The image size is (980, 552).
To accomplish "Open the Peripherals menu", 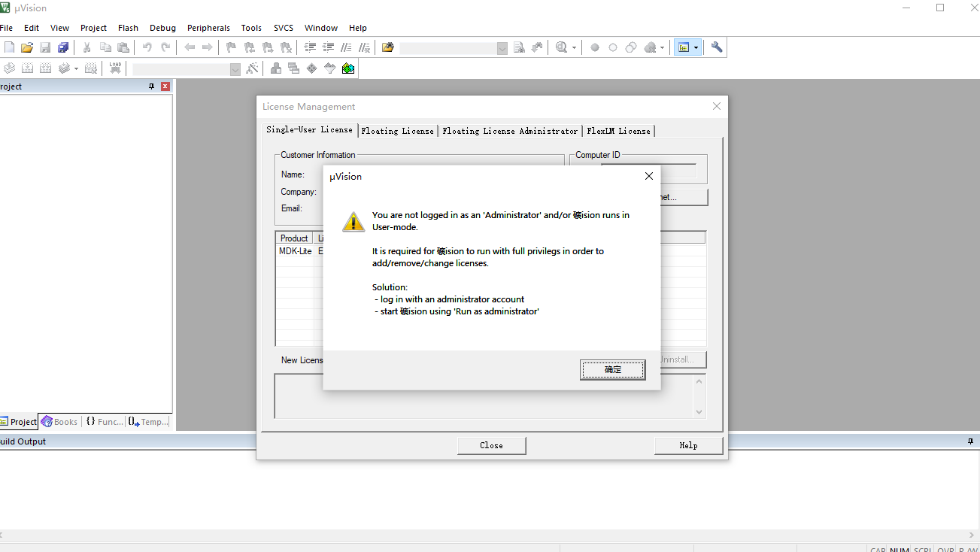I will [x=208, y=28].
